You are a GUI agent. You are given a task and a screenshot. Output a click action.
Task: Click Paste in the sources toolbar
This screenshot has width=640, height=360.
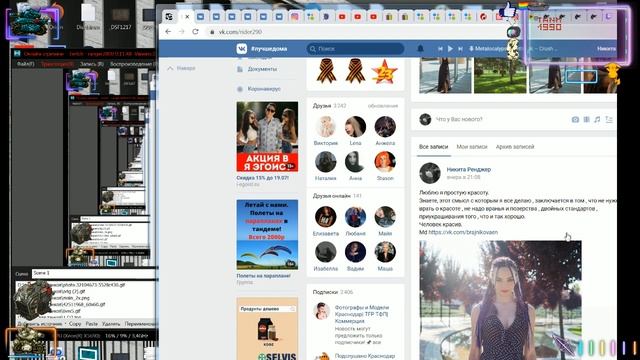coord(91,324)
